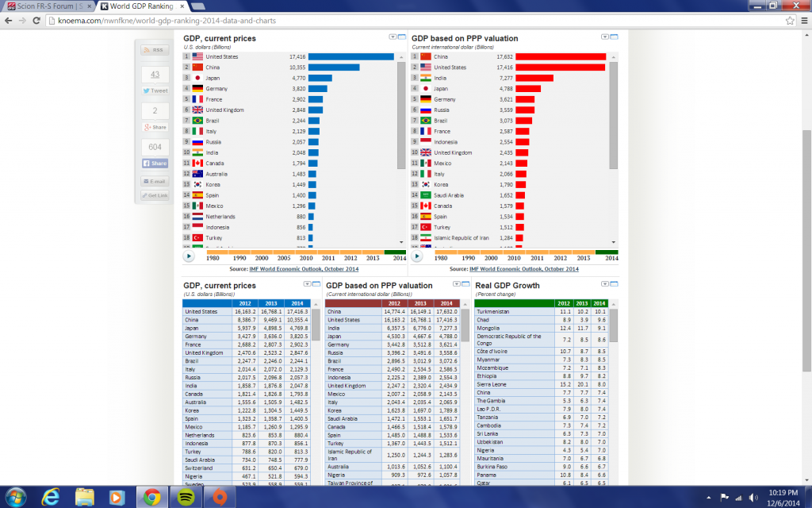
Task: Click the E-mail share button
Action: pos(155,181)
